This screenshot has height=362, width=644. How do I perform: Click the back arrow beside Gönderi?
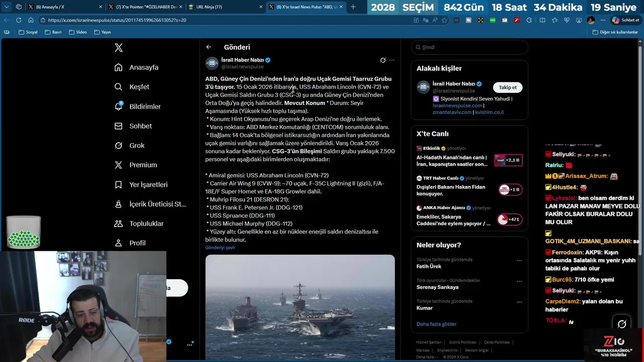(208, 47)
